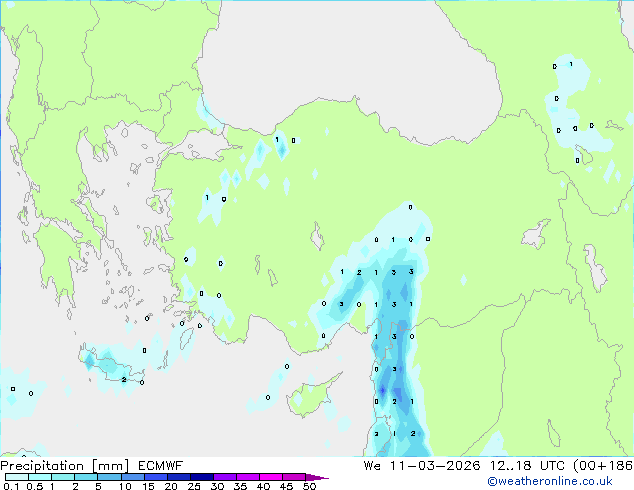Click the "We 11-03-2026" date text
Viewport: 634px width, 490px height.
click(x=422, y=466)
